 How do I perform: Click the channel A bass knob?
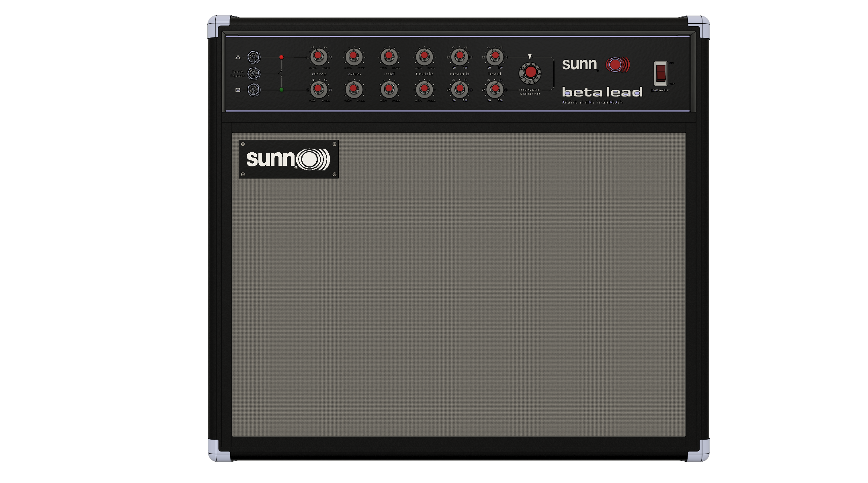point(354,57)
